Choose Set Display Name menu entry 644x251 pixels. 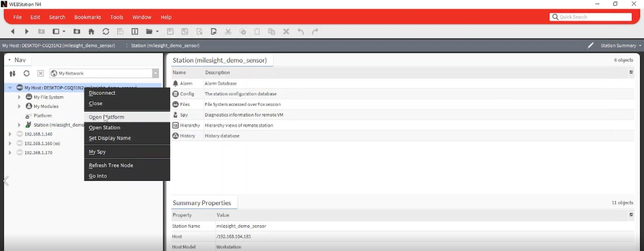pyautogui.click(x=127, y=138)
